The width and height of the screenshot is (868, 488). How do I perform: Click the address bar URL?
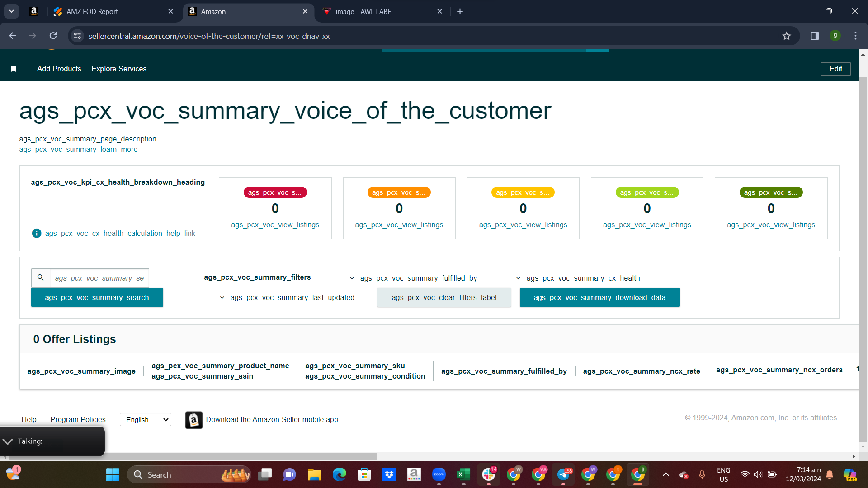[209, 36]
